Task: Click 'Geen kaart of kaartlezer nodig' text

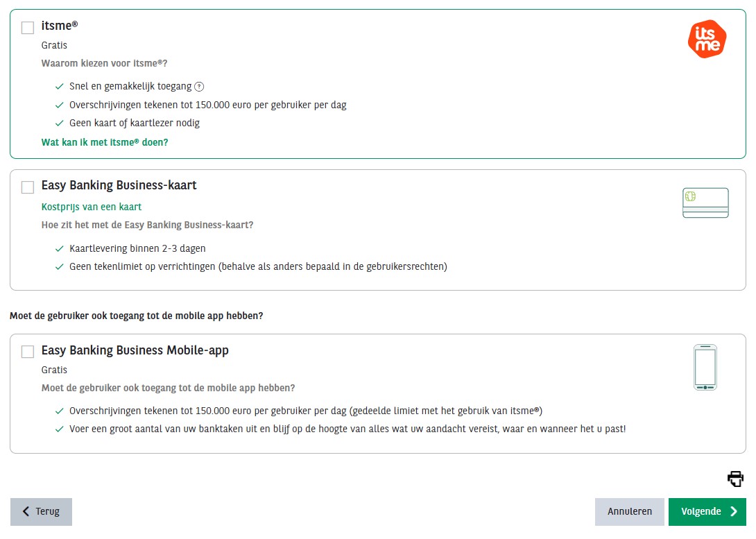Action: 135,123
